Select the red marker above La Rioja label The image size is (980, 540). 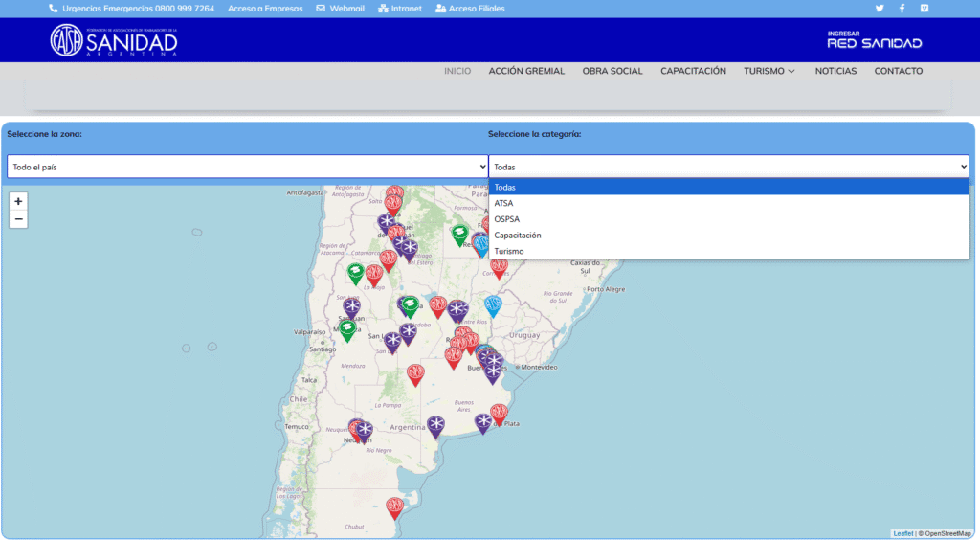(x=374, y=275)
